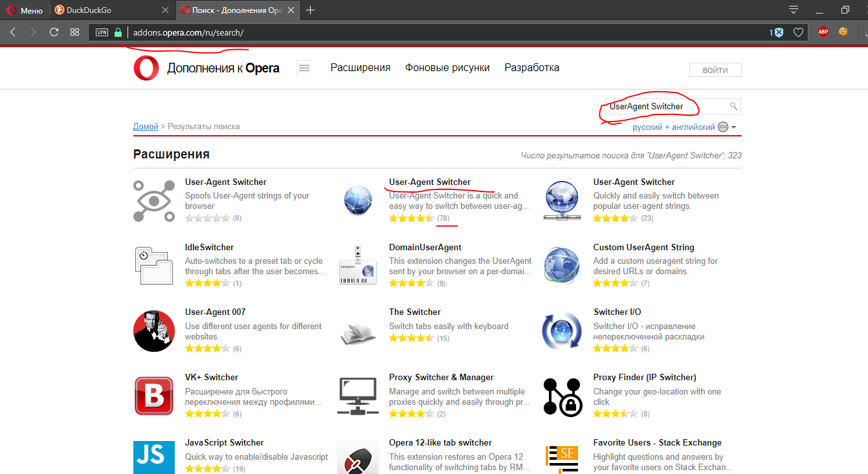Click the search magnifier icon
The height and width of the screenshot is (474, 868).
click(733, 107)
